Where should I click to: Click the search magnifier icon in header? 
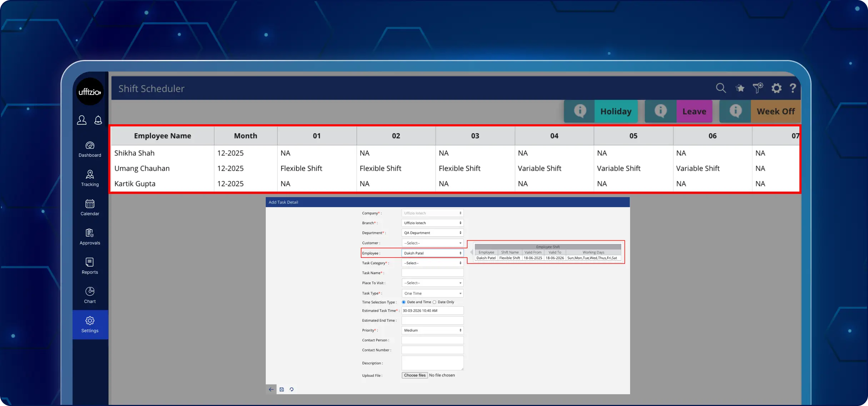coord(721,88)
